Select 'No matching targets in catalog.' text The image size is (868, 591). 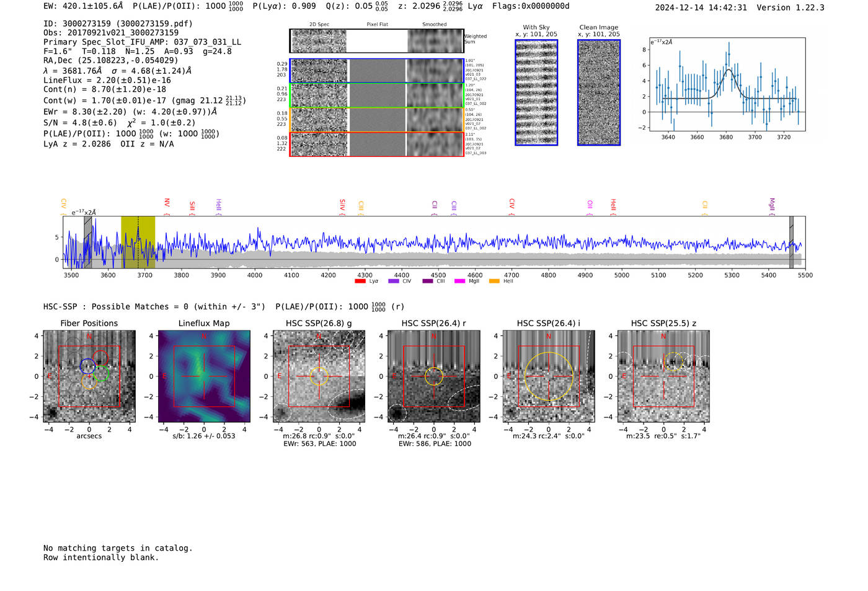click(x=118, y=548)
